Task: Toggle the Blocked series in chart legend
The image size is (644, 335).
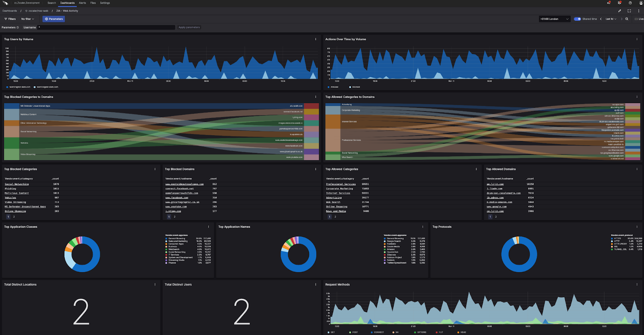Action: point(356,87)
